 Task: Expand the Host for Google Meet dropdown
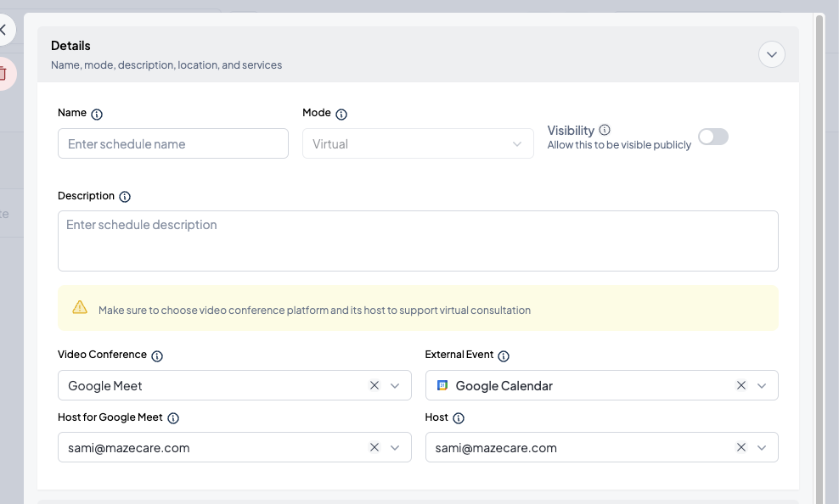click(x=395, y=448)
